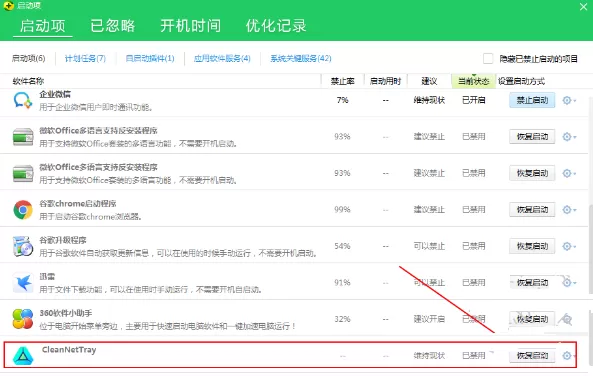593x376 pixels.
Task: Click the 7% disable rate of 企业微信
Action: 342,100
